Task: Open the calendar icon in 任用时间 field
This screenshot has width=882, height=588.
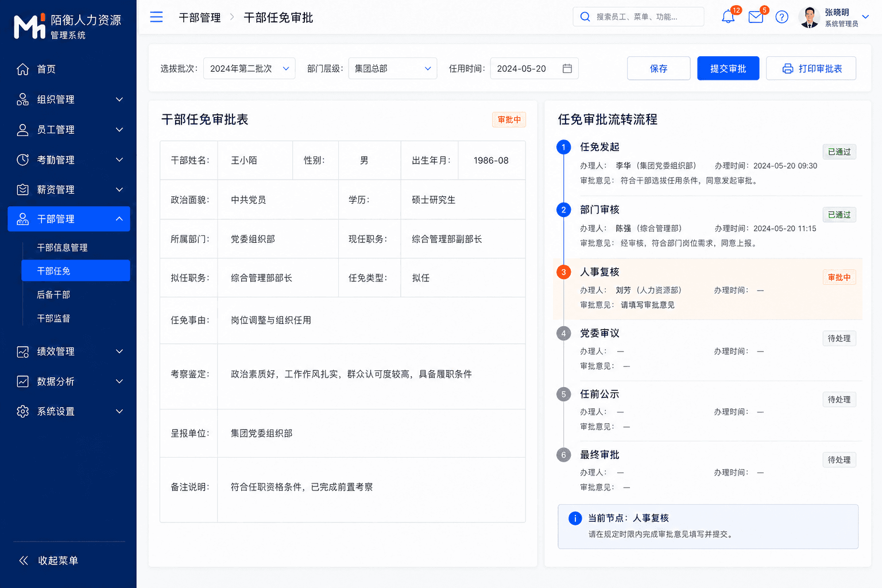Action: 567,68
